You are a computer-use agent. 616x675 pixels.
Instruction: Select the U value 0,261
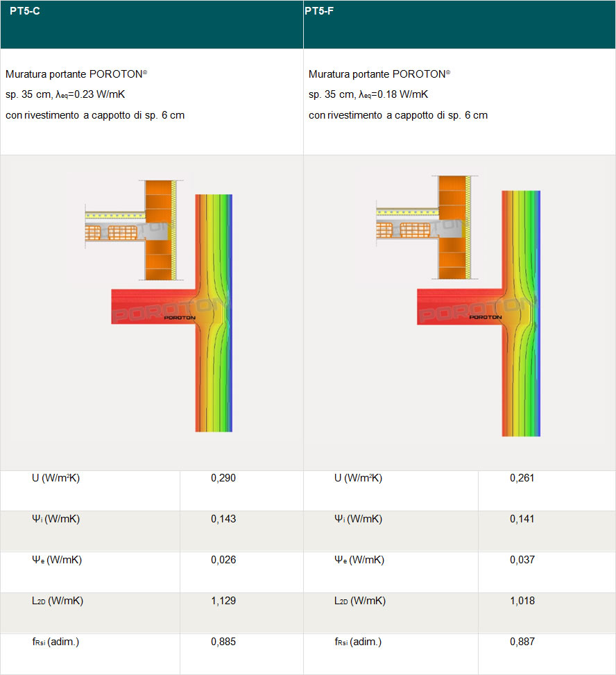522,478
